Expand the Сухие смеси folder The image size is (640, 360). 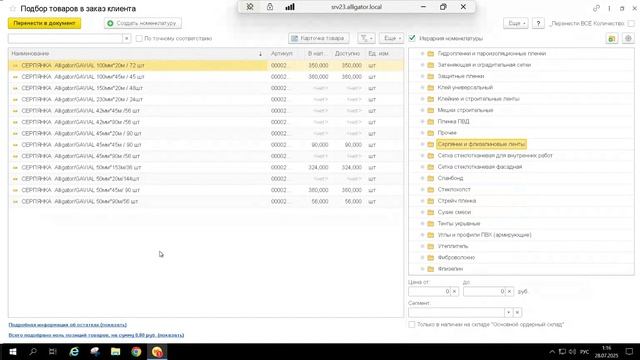pyautogui.click(x=422, y=212)
